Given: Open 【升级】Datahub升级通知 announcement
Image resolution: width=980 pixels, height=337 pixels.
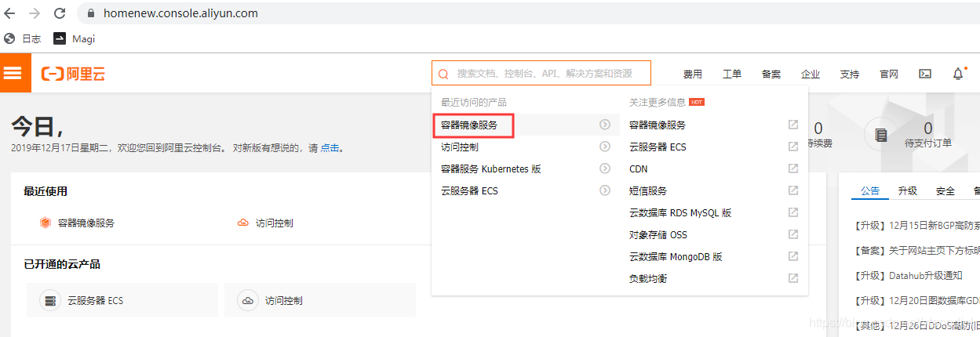Looking at the screenshot, I should 907,275.
